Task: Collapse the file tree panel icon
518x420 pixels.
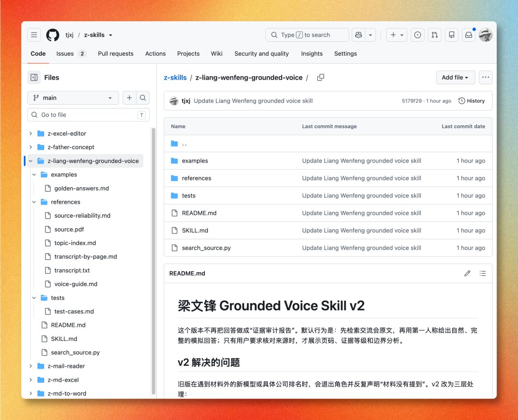Action: point(34,78)
